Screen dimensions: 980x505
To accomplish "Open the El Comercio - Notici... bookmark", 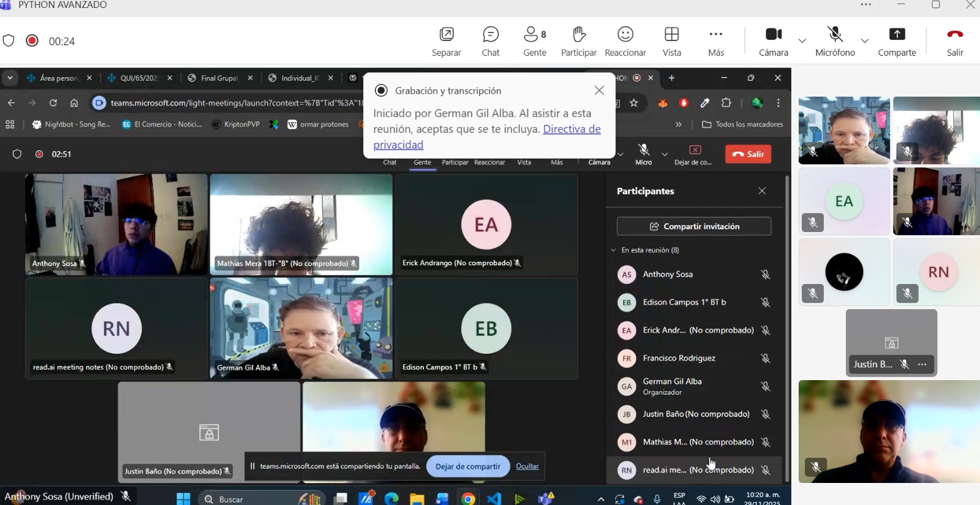I will (162, 124).
